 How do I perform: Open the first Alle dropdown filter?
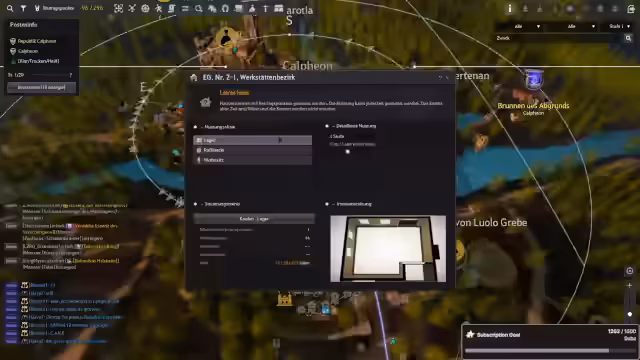[521, 26]
